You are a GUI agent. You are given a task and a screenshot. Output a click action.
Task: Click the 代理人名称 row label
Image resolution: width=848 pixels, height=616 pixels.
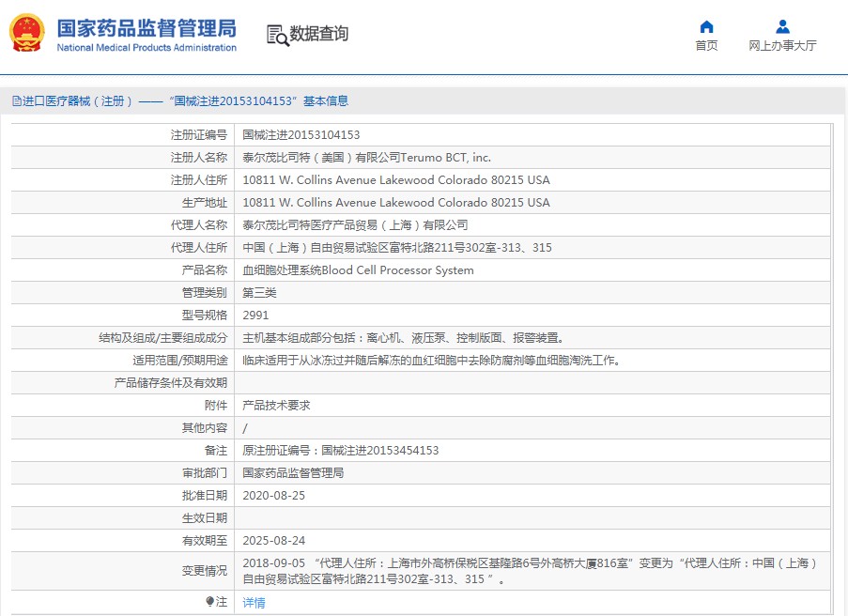(199, 225)
